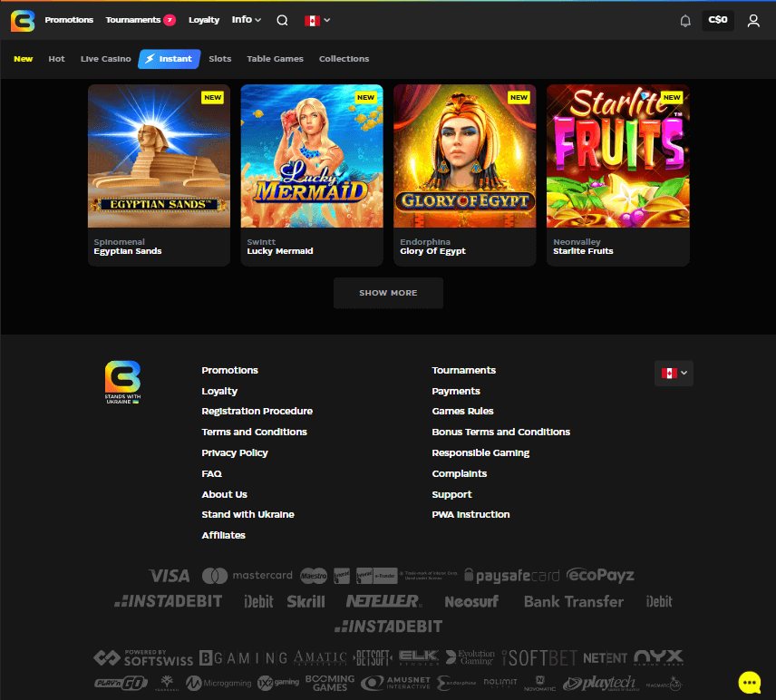Open the About Us footer link

click(224, 494)
